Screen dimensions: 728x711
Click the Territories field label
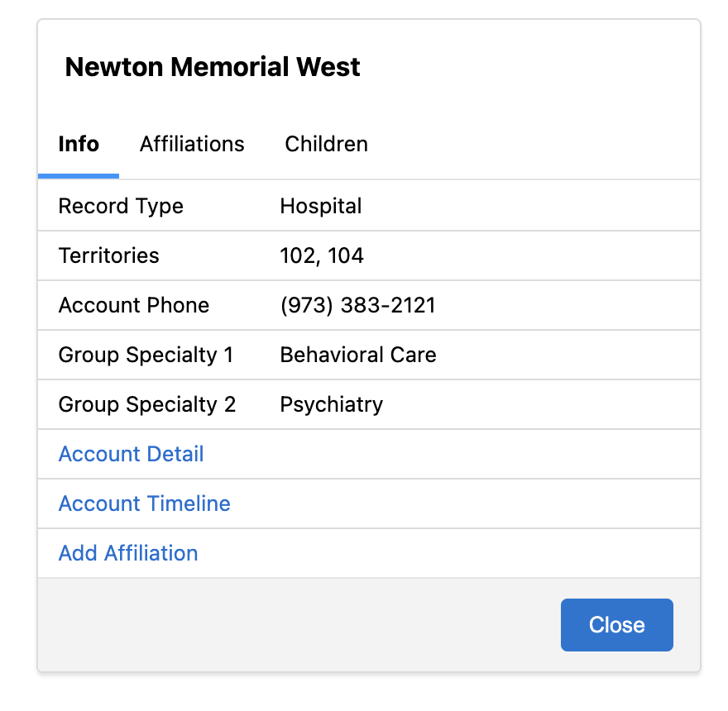(x=108, y=255)
